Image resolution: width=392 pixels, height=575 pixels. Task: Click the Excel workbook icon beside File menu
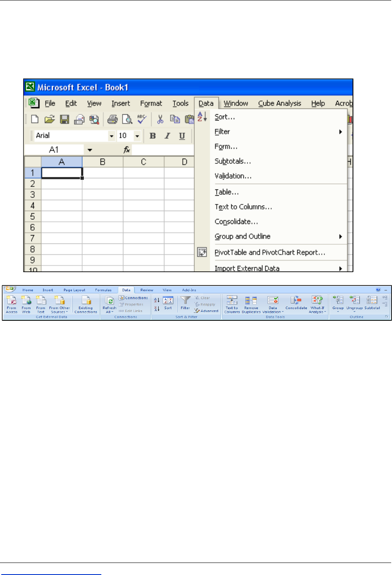[x=34, y=103]
